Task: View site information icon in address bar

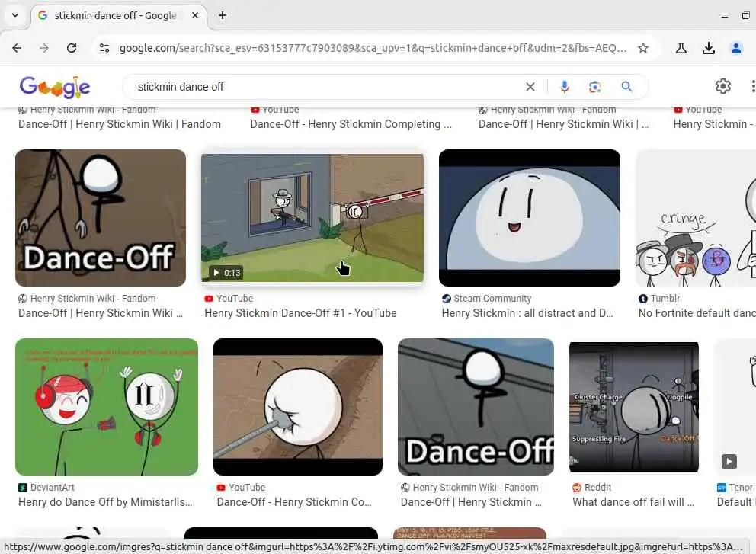Action: click(104, 48)
